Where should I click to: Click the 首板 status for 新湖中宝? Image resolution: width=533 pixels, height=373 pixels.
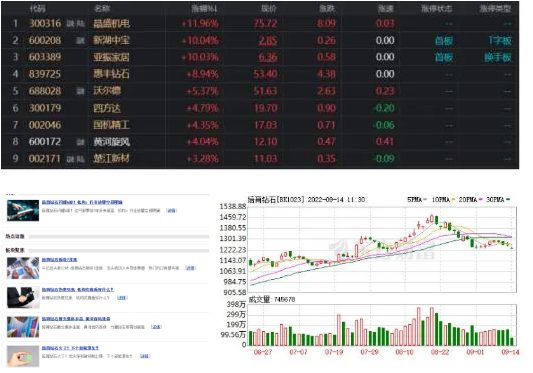point(444,41)
